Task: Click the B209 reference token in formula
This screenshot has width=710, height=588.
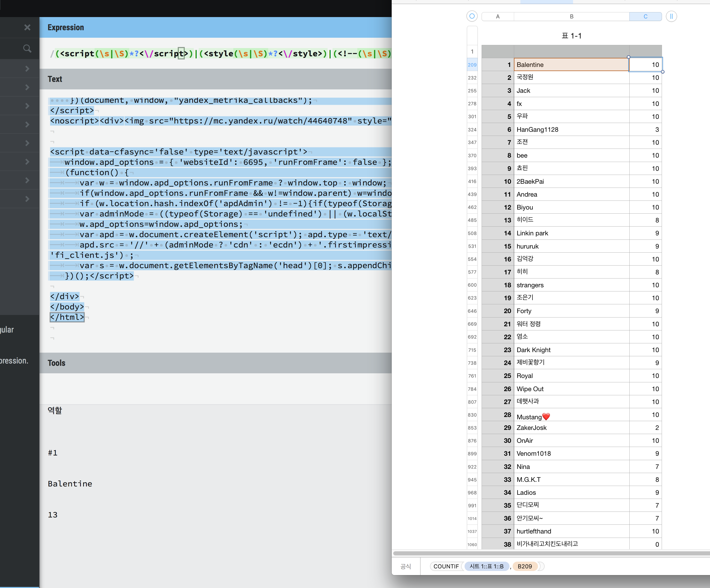Action: 524,566
